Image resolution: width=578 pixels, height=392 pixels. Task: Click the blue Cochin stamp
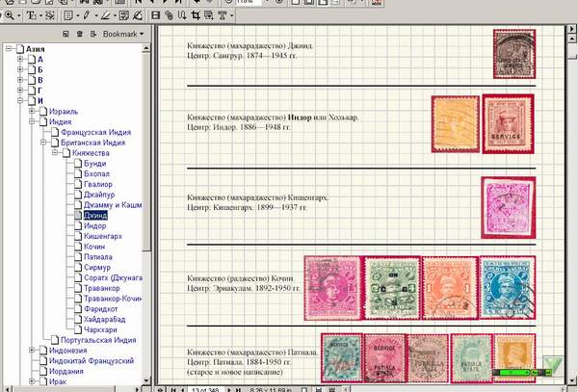[x=508, y=288]
